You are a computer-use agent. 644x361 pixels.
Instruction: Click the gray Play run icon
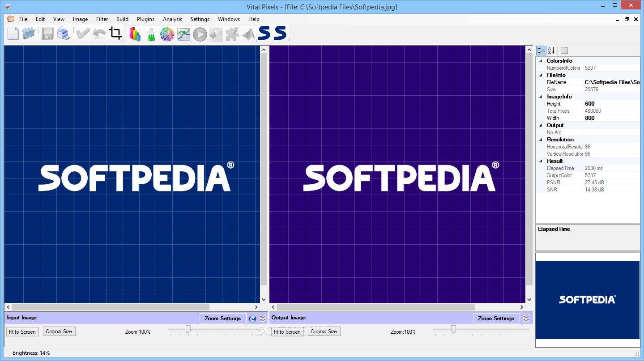point(200,34)
